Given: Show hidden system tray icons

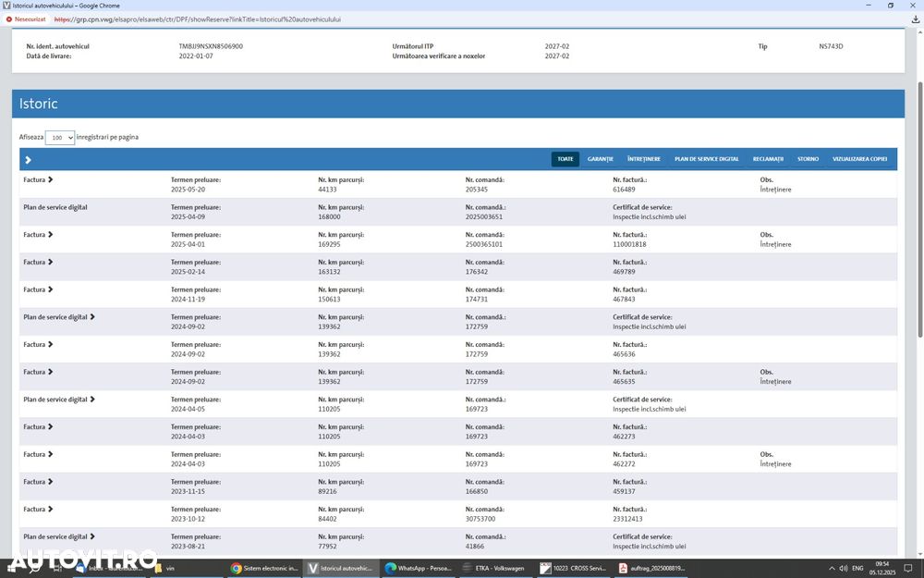Looking at the screenshot, I should click(x=832, y=569).
